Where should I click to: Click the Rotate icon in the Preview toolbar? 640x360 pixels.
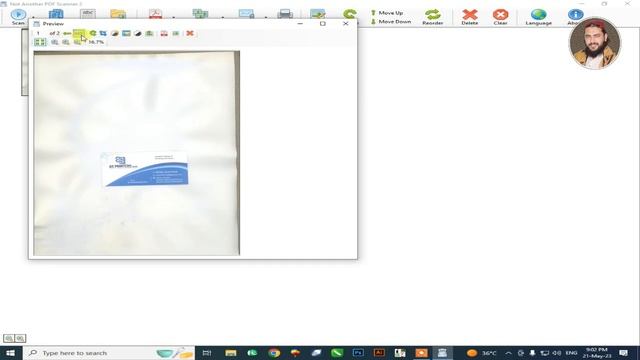click(93, 33)
